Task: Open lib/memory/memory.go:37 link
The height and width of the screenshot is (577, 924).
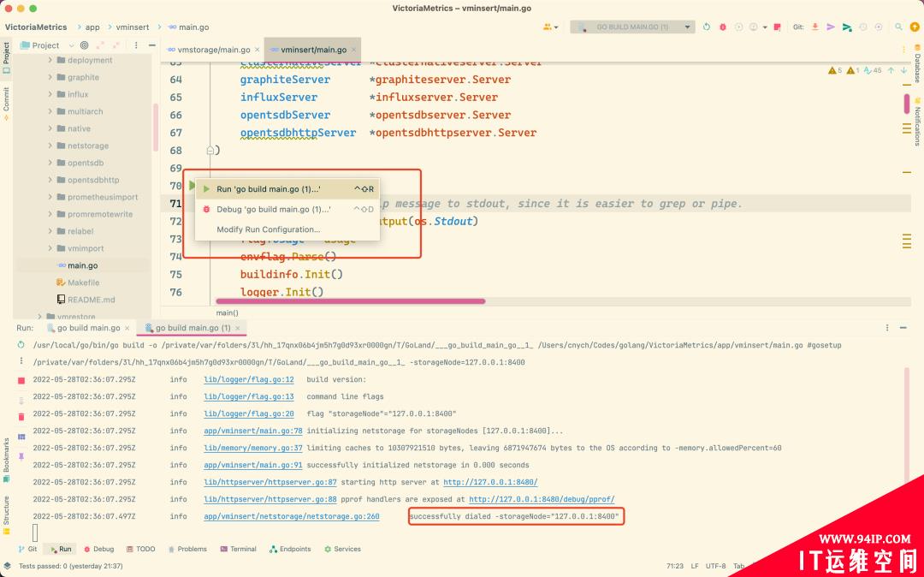Action: (252, 448)
